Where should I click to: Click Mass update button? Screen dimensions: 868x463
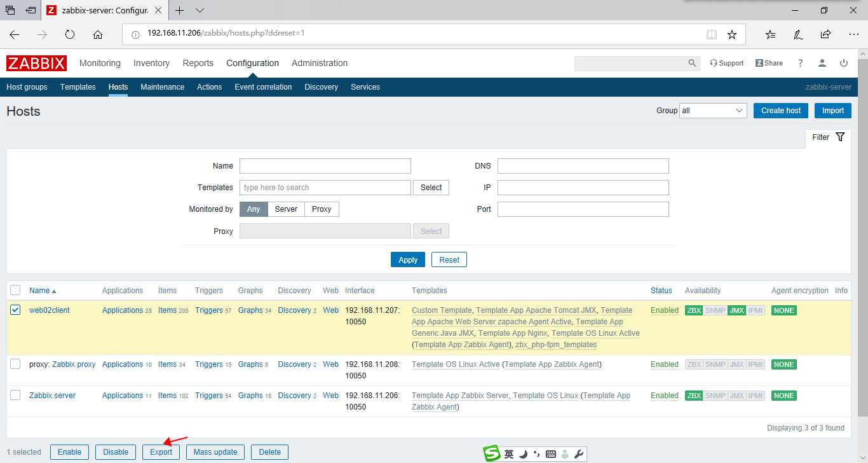215,452
